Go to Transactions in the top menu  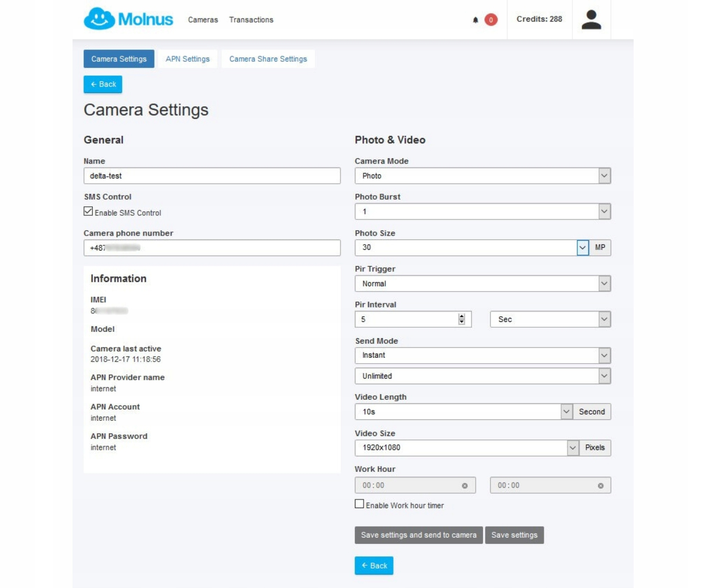point(251,20)
